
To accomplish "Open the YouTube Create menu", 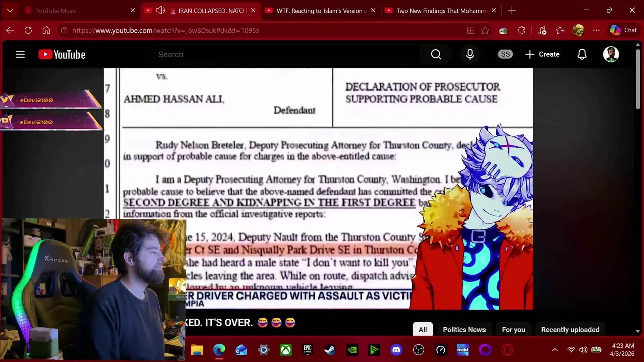I will point(542,54).
